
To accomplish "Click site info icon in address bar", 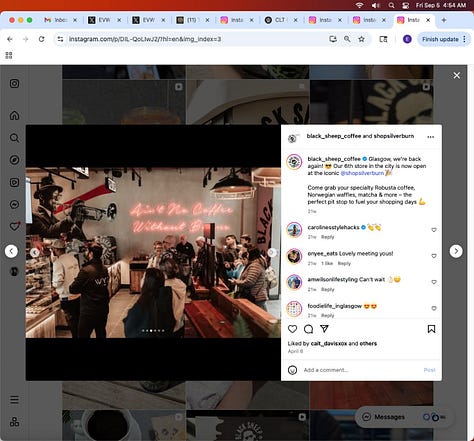I will tap(60, 39).
